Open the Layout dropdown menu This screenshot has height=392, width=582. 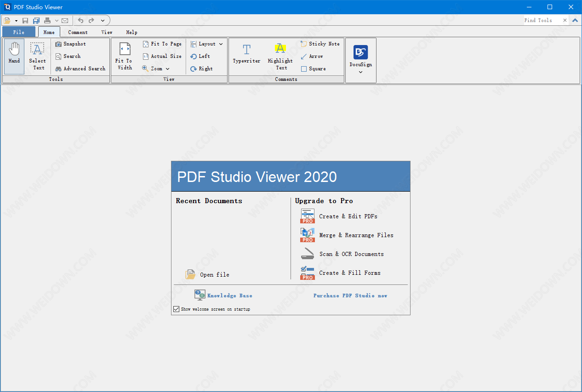coord(207,44)
